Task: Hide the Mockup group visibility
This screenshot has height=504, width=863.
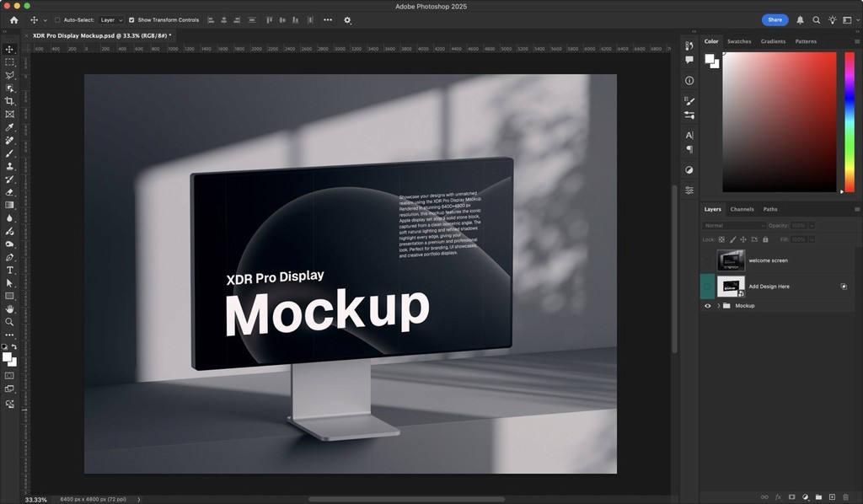Action: 708,305
